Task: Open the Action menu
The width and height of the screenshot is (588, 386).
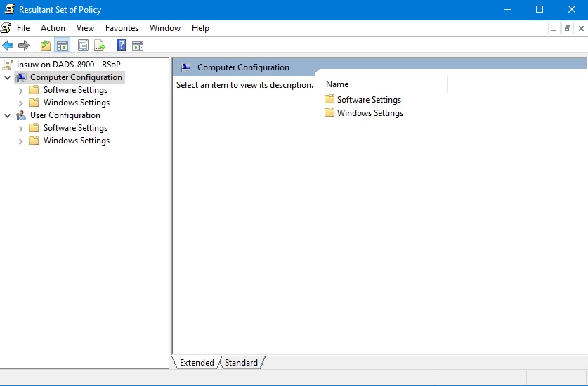Action: coord(53,28)
